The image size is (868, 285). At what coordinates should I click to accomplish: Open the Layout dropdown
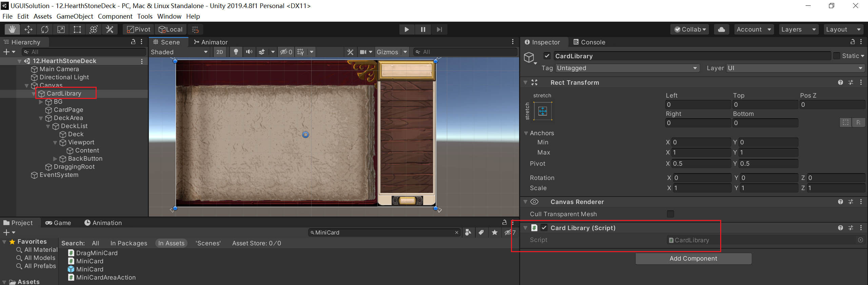coord(843,29)
